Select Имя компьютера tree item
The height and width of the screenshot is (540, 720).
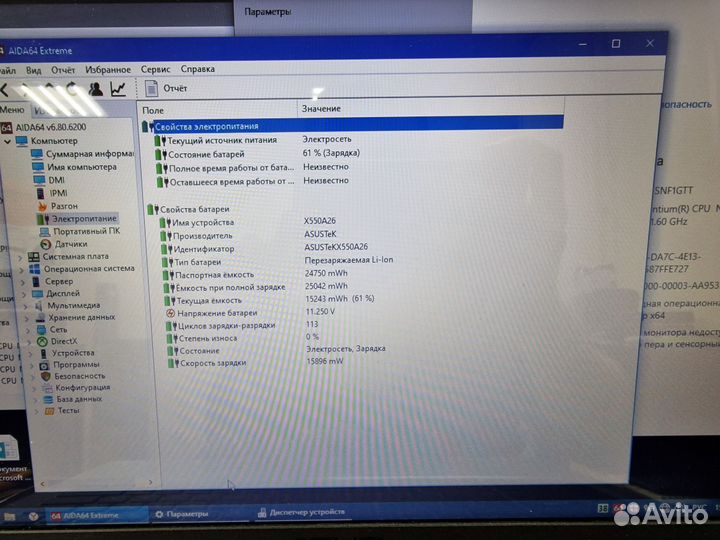(75, 167)
